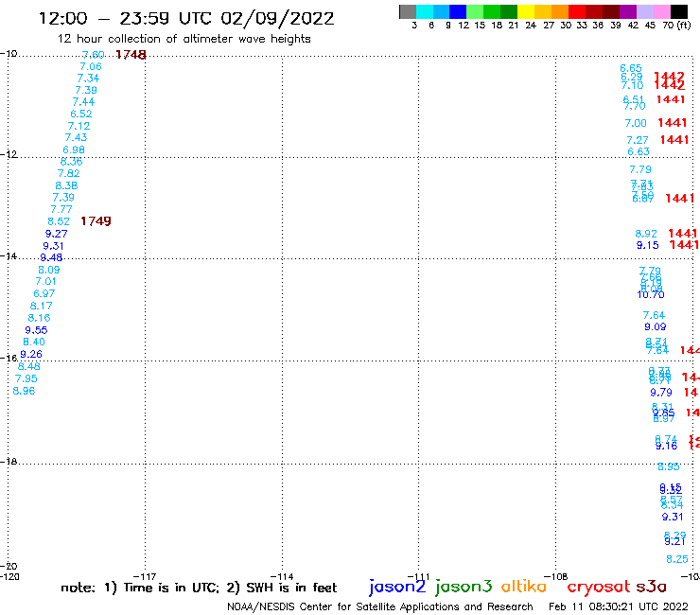This screenshot has height=615, width=700.
Task: Click the wave height 8.96
Action: coord(24,391)
